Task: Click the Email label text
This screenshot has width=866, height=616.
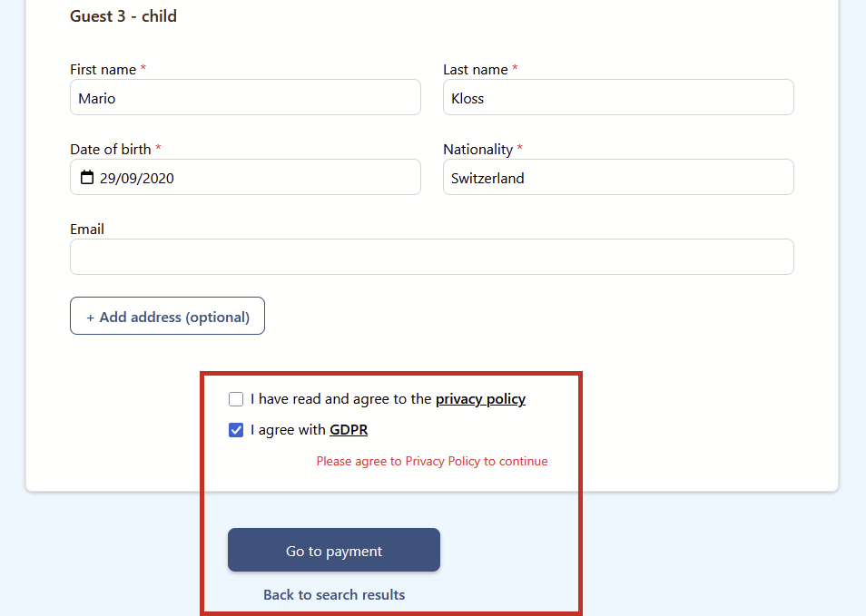Action: pyautogui.click(x=87, y=230)
